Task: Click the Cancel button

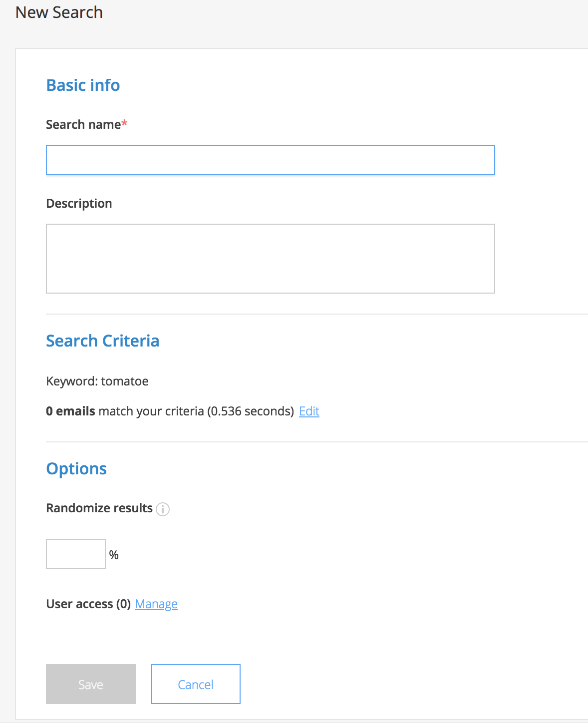Action: coord(196,684)
